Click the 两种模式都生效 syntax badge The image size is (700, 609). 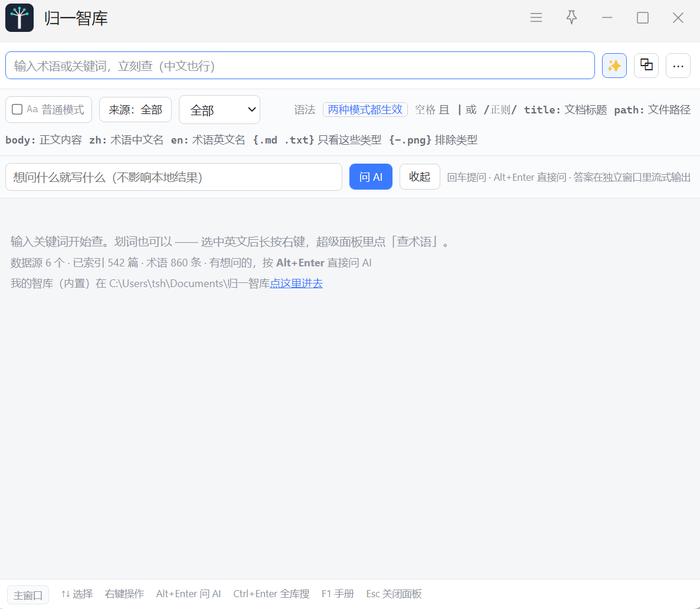(365, 109)
